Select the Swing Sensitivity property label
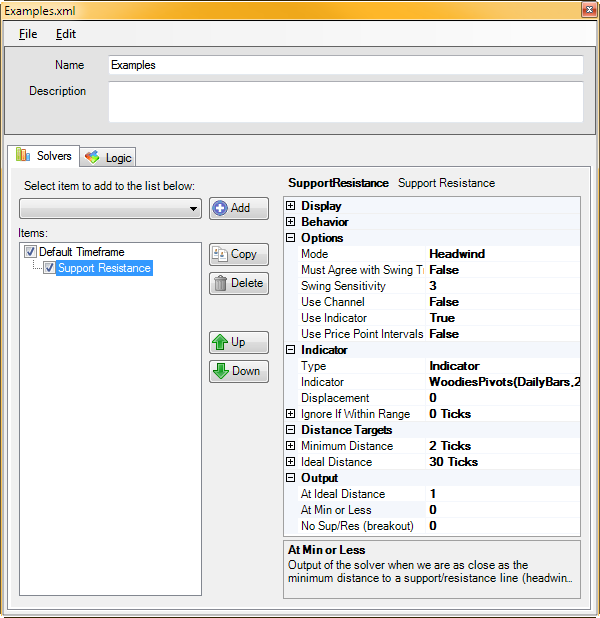 click(x=343, y=286)
